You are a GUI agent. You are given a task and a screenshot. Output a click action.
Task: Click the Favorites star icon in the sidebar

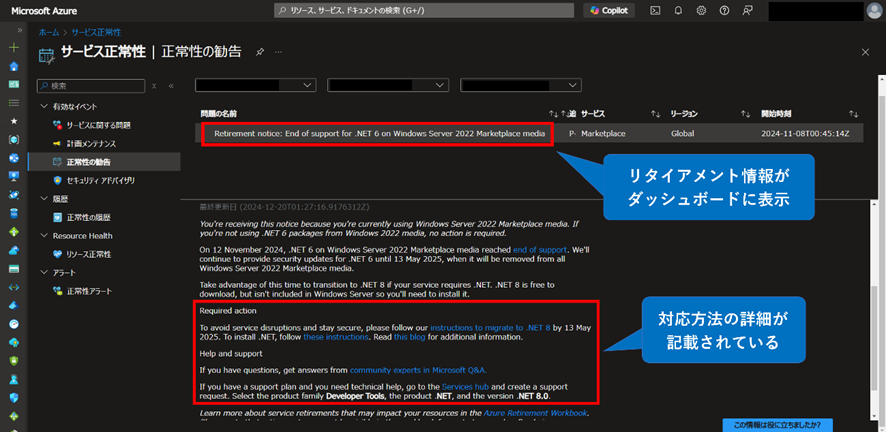[x=15, y=121]
